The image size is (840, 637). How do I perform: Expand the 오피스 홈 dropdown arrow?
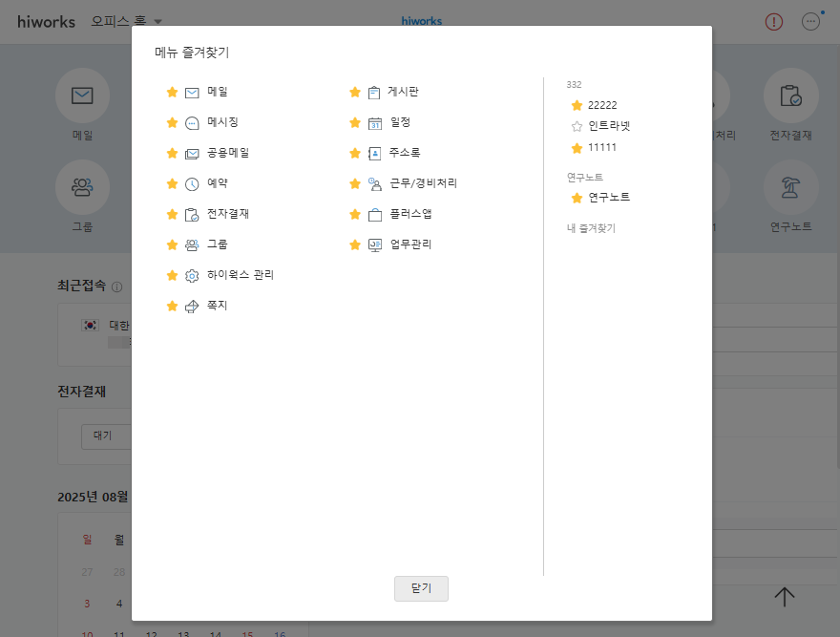[158, 22]
